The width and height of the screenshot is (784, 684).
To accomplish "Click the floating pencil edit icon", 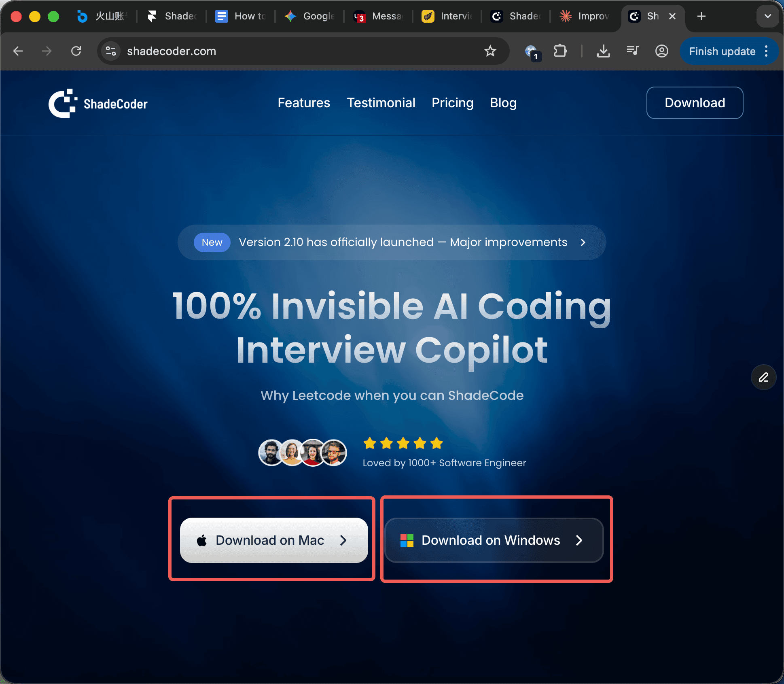I will click(x=763, y=377).
